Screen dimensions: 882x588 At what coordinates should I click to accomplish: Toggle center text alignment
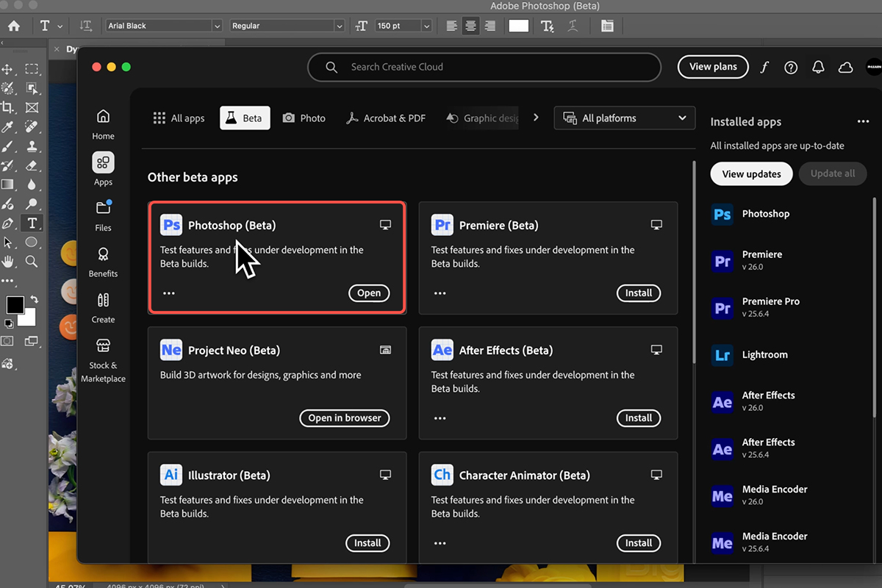click(x=470, y=26)
